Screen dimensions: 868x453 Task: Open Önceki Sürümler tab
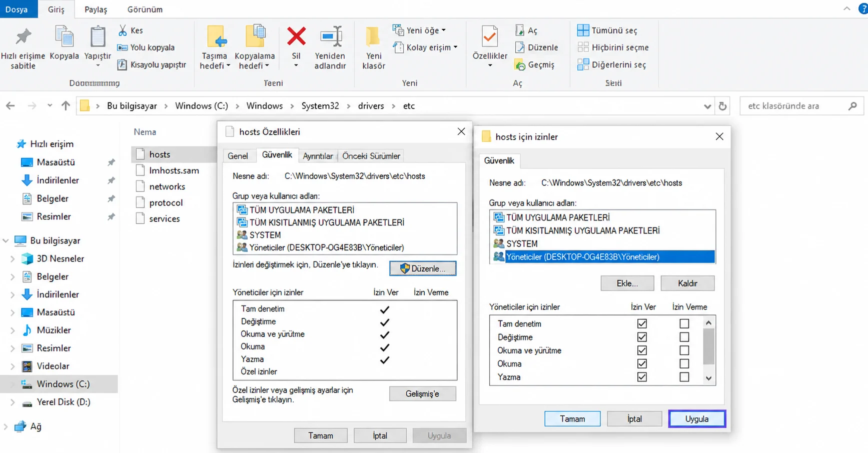pos(371,156)
